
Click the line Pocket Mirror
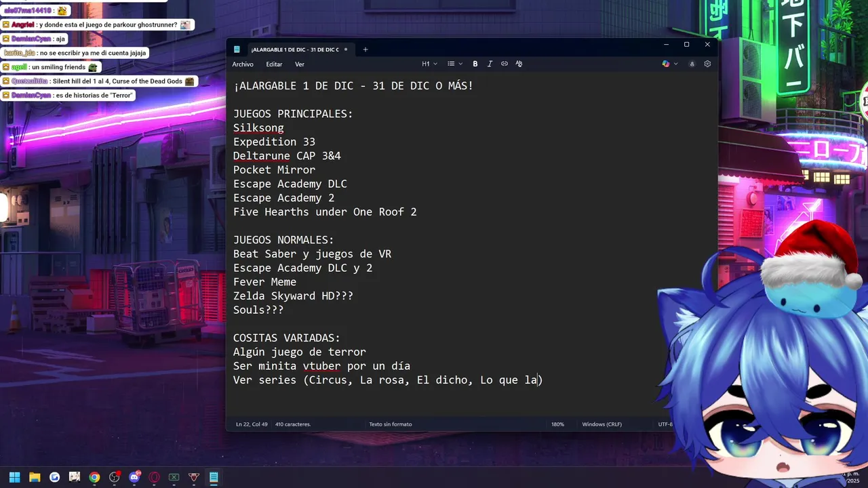click(x=274, y=170)
